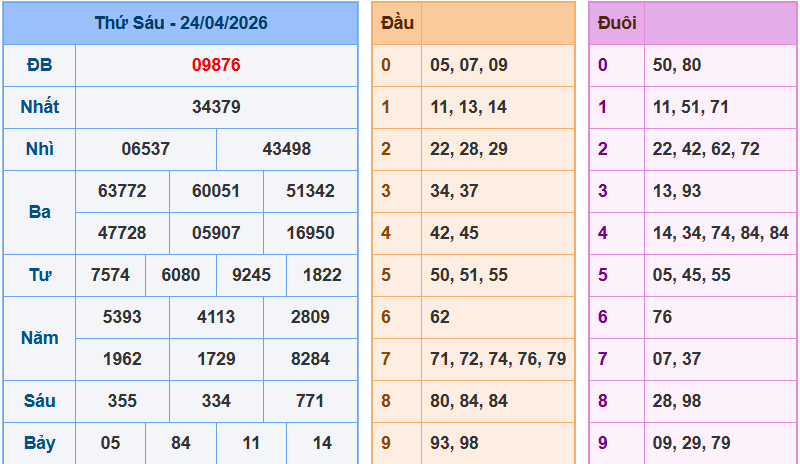Select the Ba prize number 63772

pos(122,191)
